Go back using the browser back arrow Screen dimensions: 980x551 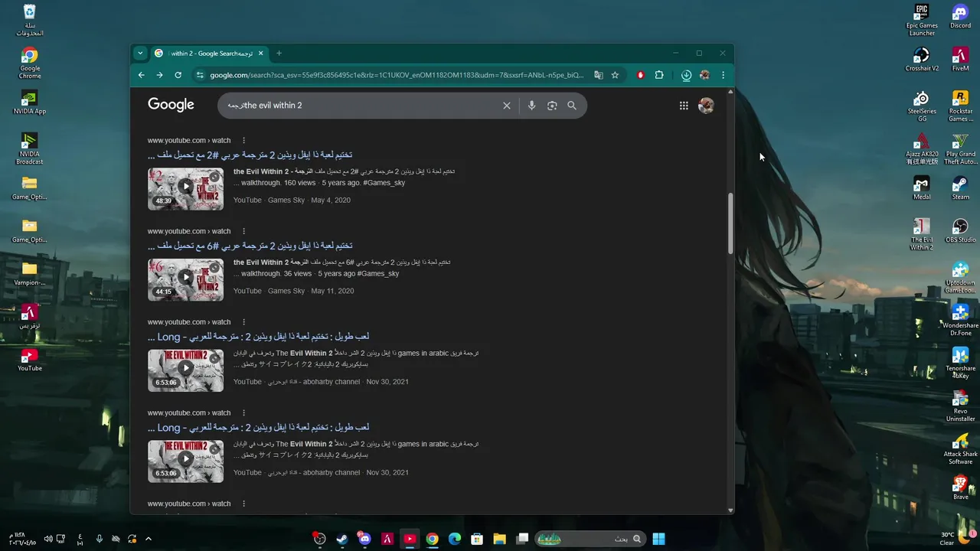pos(141,75)
